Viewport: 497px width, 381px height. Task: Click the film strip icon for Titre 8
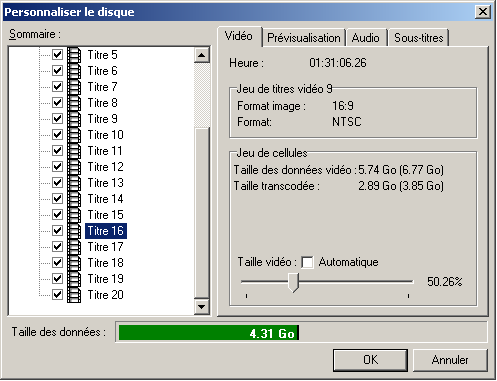(x=74, y=103)
